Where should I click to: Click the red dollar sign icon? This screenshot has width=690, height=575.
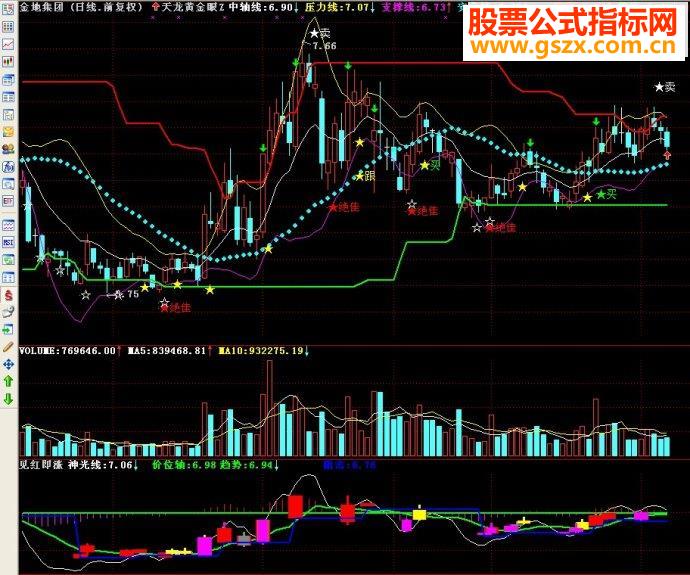point(8,295)
